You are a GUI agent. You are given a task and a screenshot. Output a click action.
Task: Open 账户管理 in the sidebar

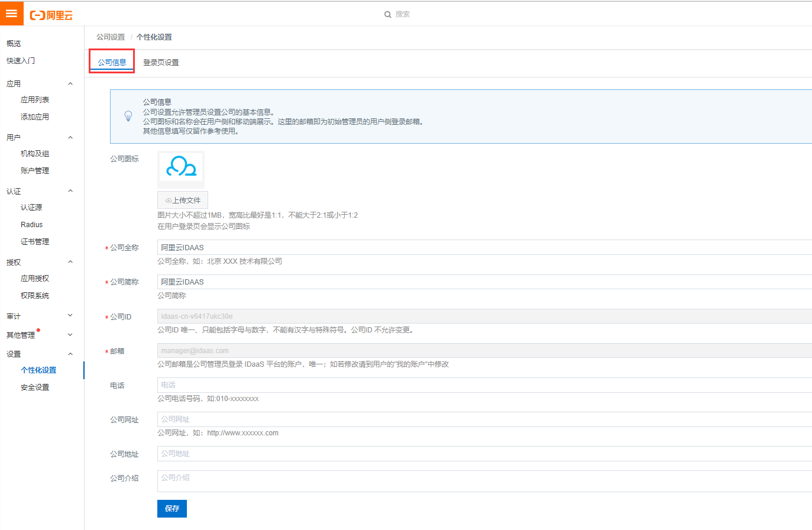coord(35,170)
